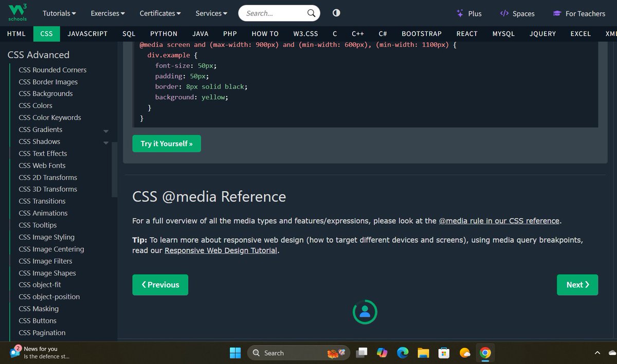Launch Microsoft Copilot from taskbar
Image resolution: width=617 pixels, height=364 pixels.
[382, 353]
